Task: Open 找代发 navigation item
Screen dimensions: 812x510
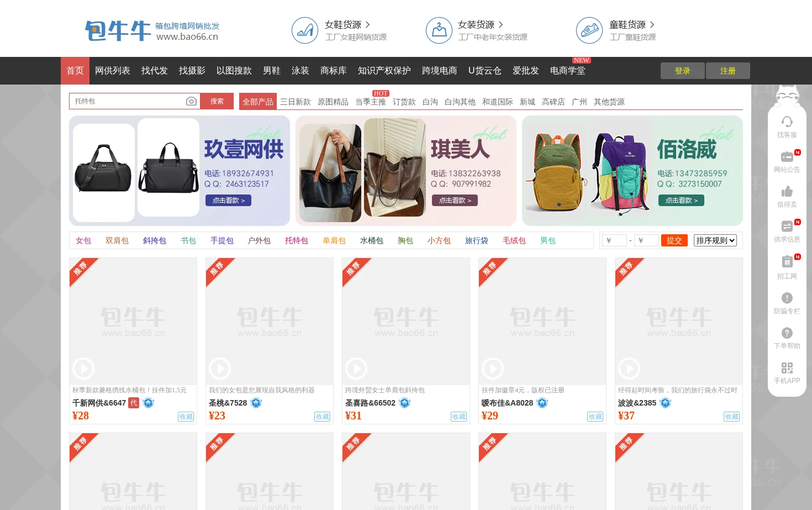Action: point(155,71)
